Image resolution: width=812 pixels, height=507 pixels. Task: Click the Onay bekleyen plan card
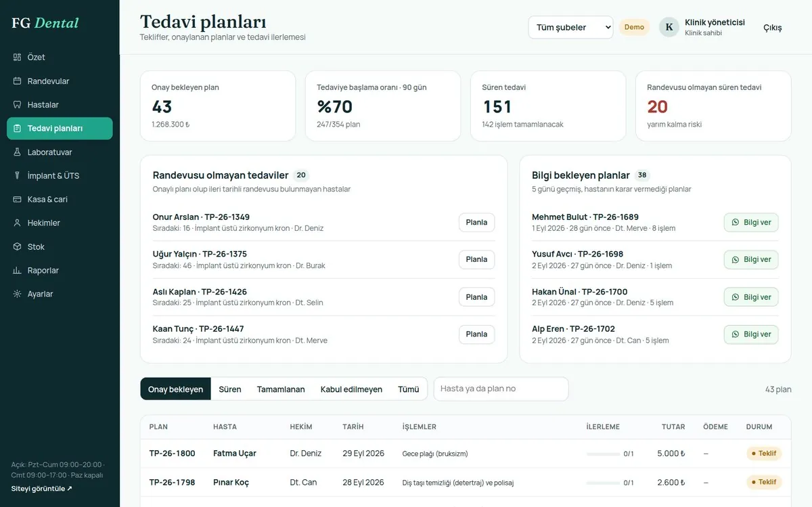218,106
